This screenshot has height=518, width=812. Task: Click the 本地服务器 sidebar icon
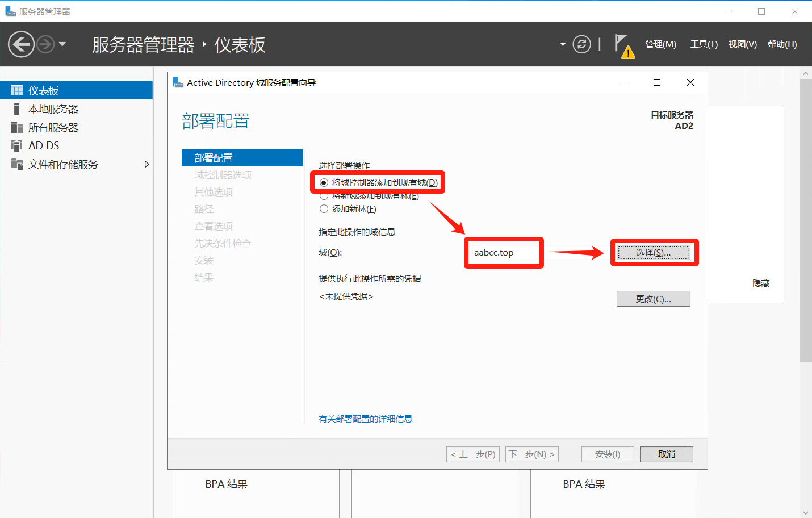[x=17, y=109]
